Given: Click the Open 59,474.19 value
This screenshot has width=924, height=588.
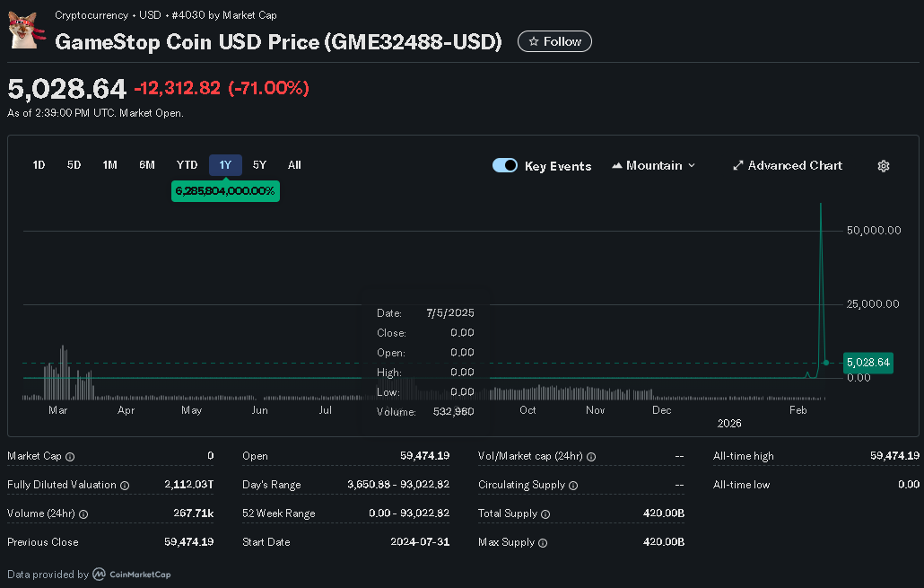Looking at the screenshot, I should (424, 455).
